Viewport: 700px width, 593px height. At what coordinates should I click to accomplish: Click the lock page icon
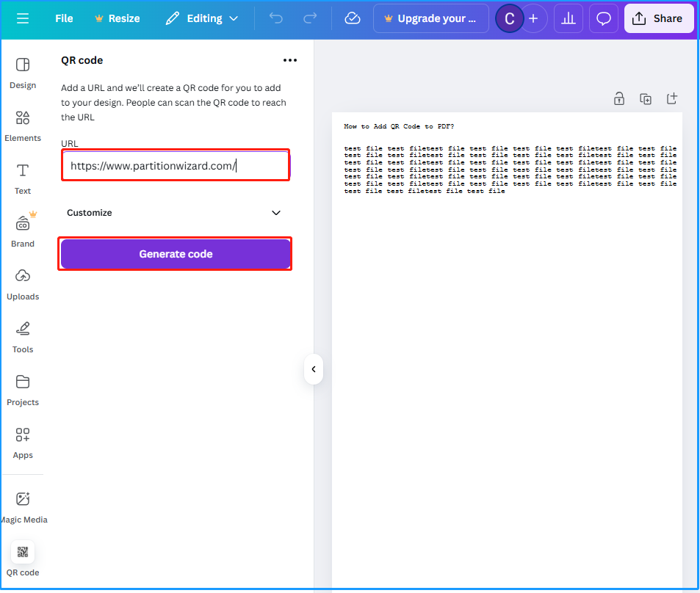618,98
